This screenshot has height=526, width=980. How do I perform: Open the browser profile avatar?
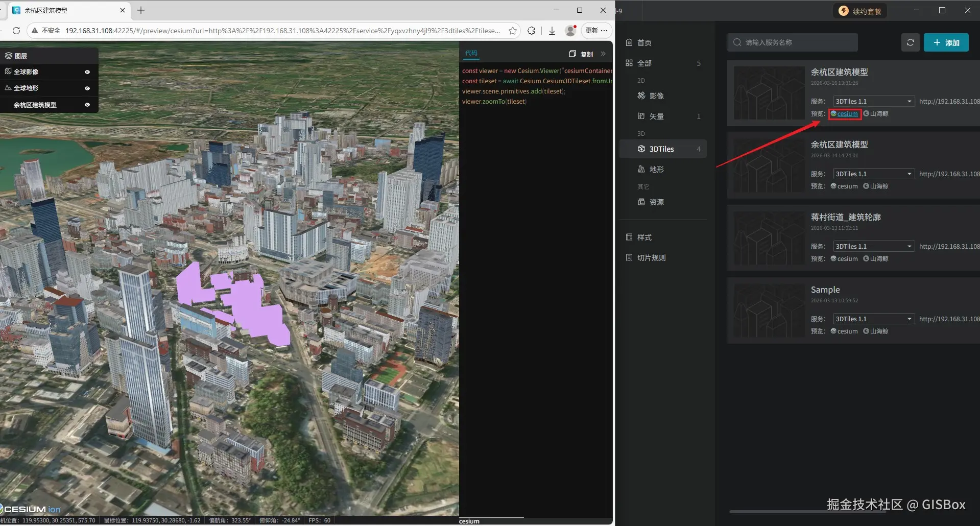click(x=570, y=31)
